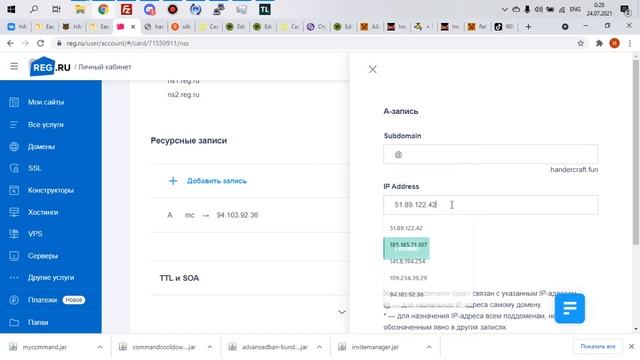Screen dimensions: 640x360
Task: Open the Chrome profile avatar
Action: click(614, 43)
